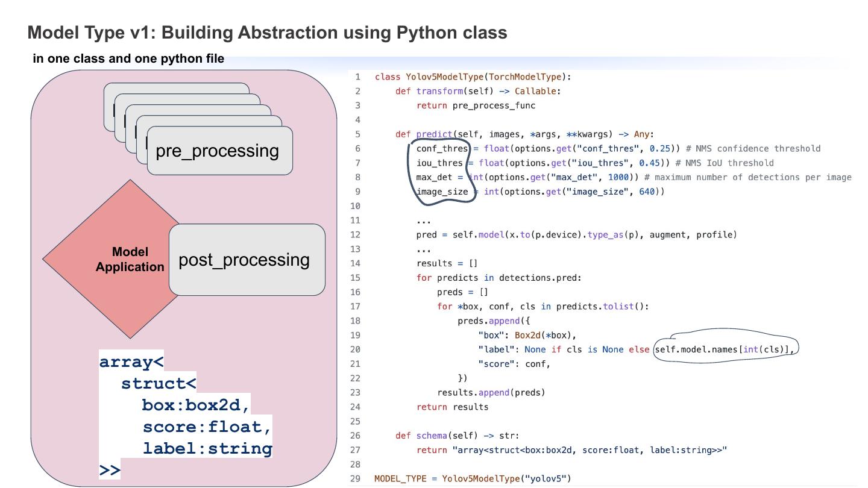Click the int(options.get("max_det", 1000)) expression
This screenshot has height=488, width=868.
[x=553, y=177]
